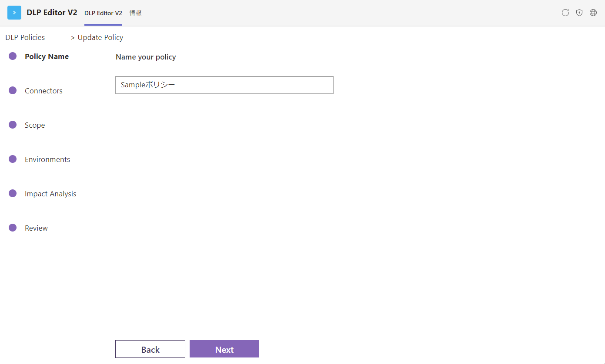This screenshot has height=364, width=605.
Task: Go to the Impact Analysis step label
Action: click(x=50, y=194)
